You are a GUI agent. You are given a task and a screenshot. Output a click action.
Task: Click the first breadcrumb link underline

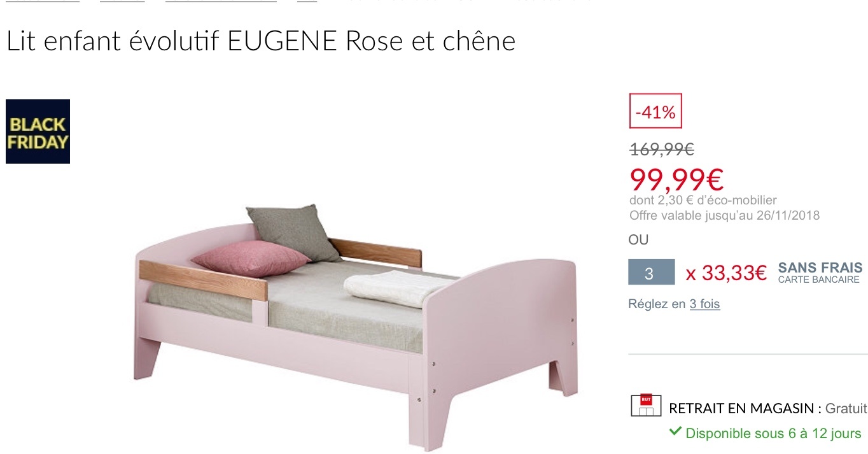pos(42,1)
